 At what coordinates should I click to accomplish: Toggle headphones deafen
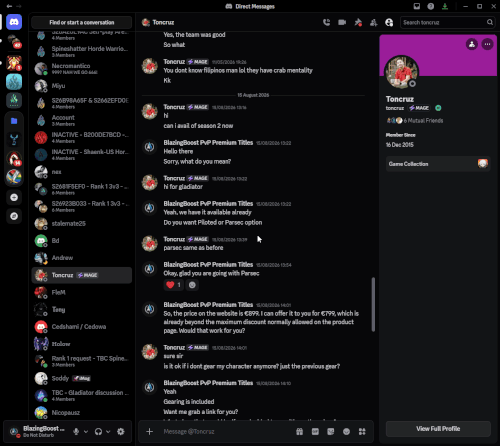98,431
